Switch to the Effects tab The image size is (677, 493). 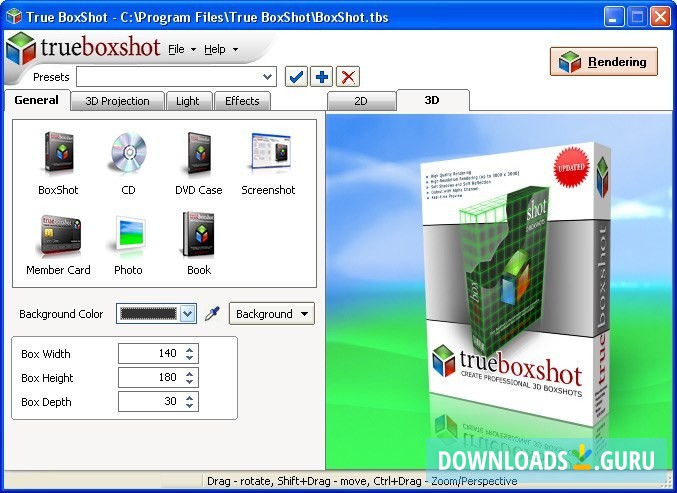pyautogui.click(x=242, y=101)
